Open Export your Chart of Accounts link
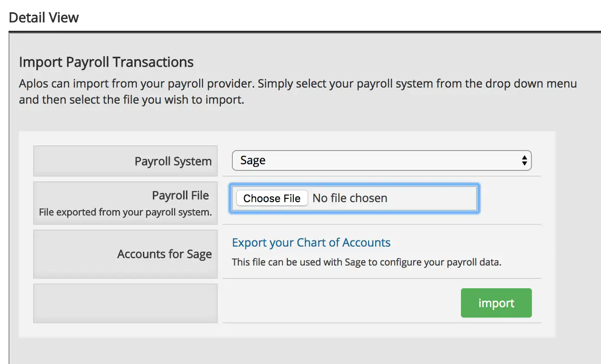This screenshot has width=601, height=364. (x=311, y=243)
